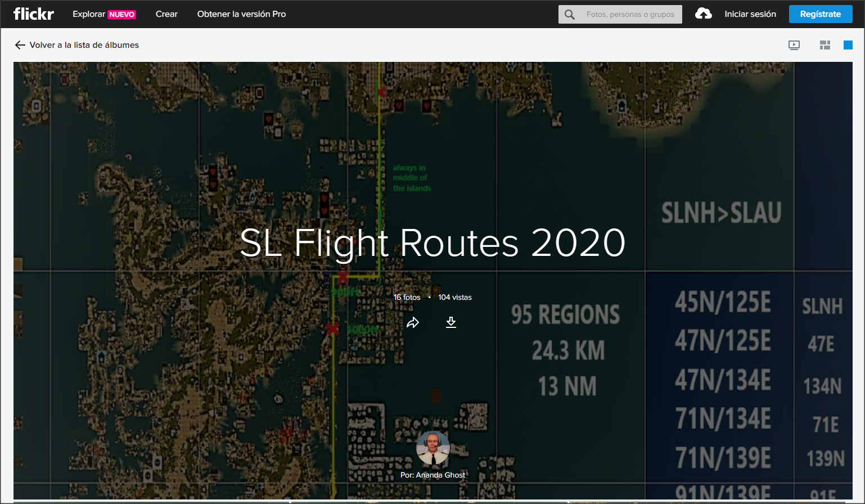Go back to the albums list

tap(84, 45)
